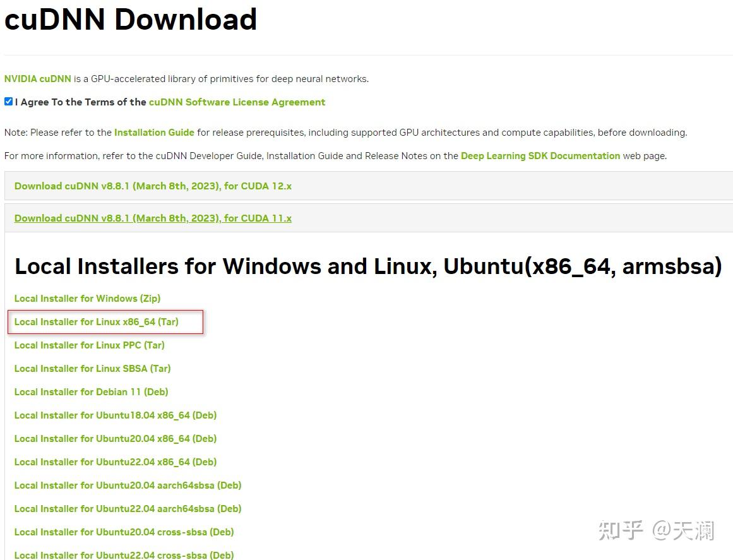The height and width of the screenshot is (560, 733).
Task: Download the Ubuntu22.04 cross-sbsa Deb installer
Action: pos(124,555)
